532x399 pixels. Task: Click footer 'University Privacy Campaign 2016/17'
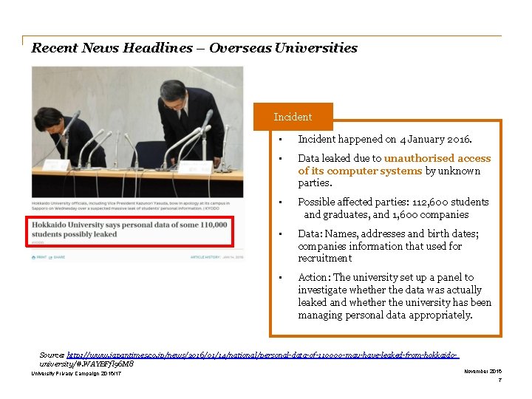tap(76, 374)
